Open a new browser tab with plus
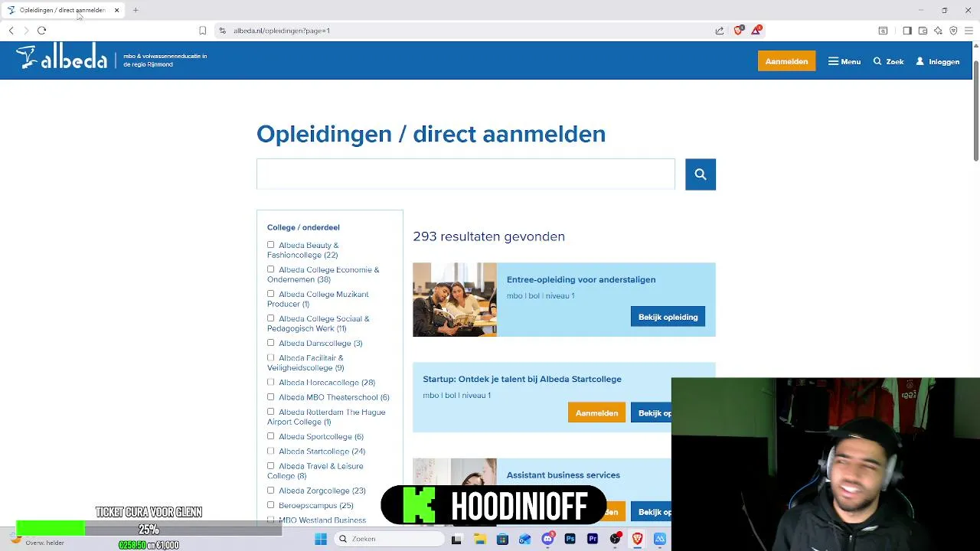The height and width of the screenshot is (551, 980). [136, 10]
